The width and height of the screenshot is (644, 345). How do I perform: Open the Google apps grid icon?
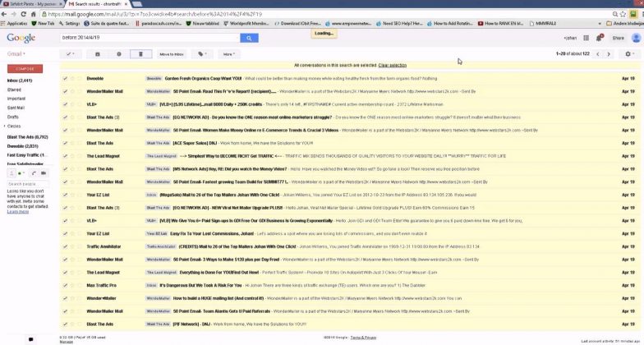pyautogui.click(x=586, y=38)
